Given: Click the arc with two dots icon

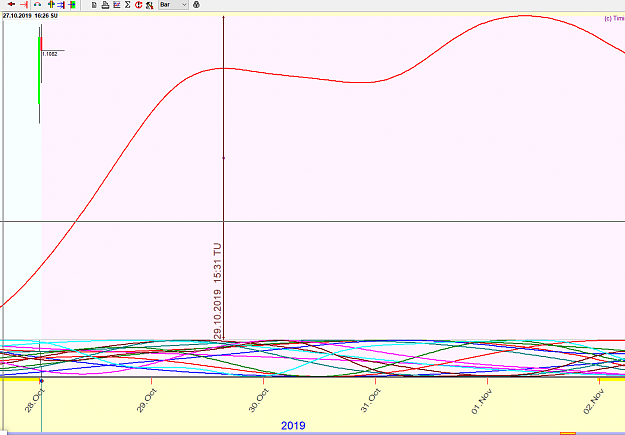Looking at the screenshot, I should [x=37, y=5].
